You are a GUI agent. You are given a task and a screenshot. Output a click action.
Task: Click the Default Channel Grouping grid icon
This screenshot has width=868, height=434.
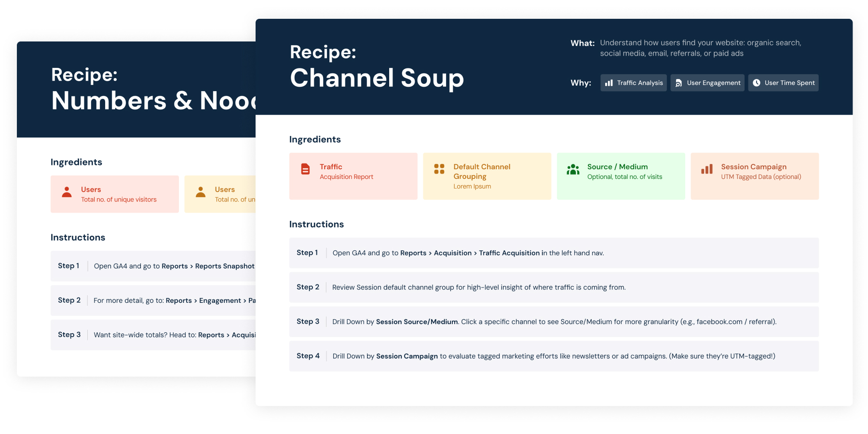pos(439,169)
